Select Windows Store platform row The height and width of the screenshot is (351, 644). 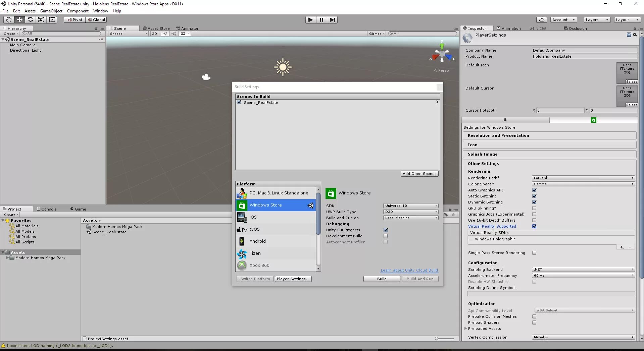click(276, 205)
